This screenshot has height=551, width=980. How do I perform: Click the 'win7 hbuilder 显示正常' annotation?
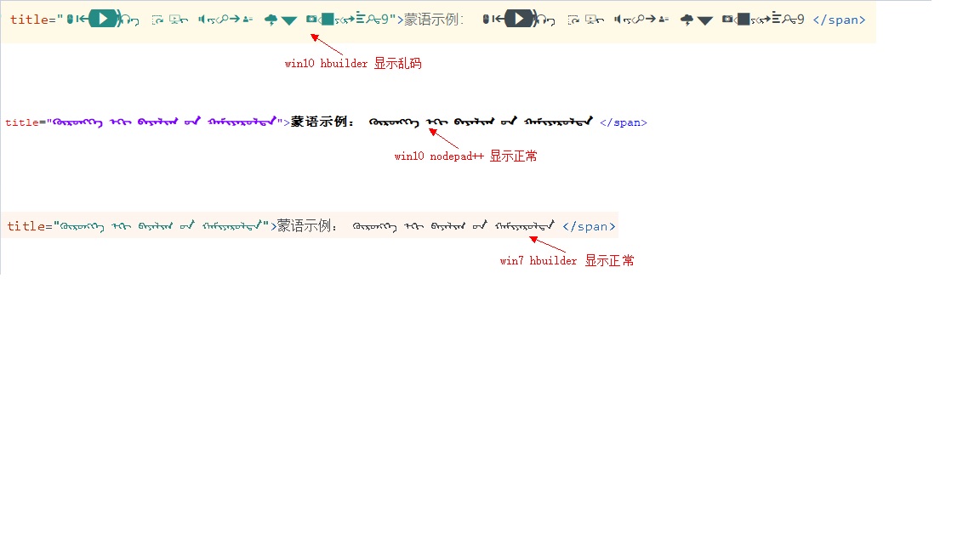click(x=567, y=261)
